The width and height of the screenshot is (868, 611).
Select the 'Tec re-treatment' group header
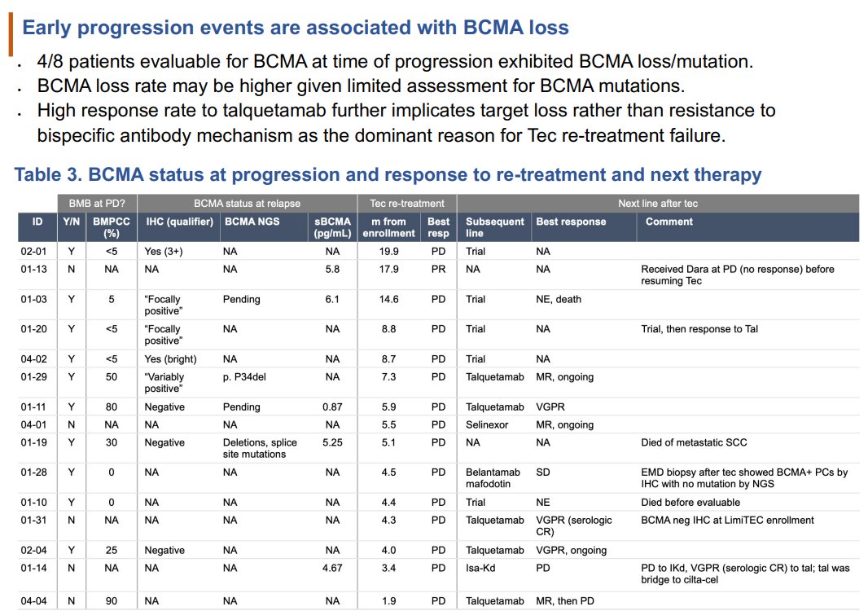coord(407,203)
